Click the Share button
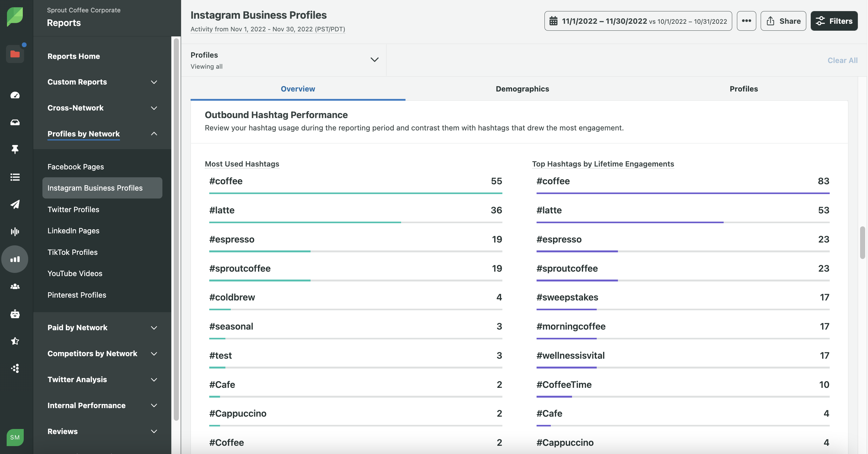The height and width of the screenshot is (454, 868). tap(783, 21)
